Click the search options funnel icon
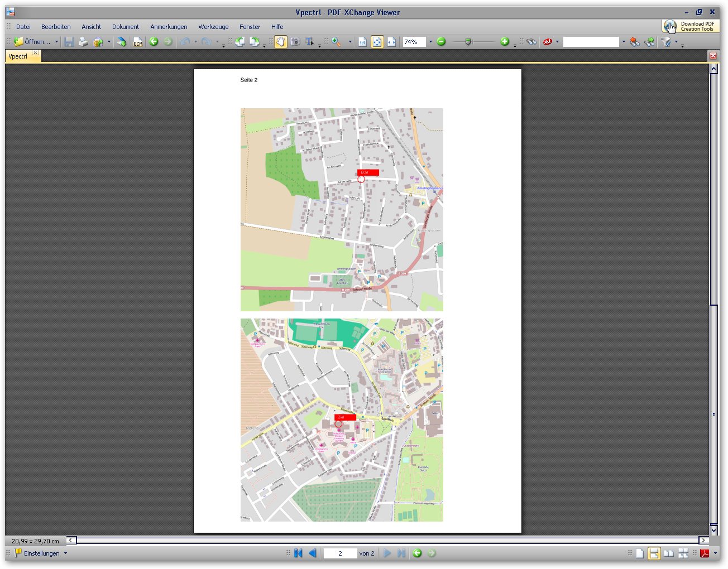 [666, 42]
